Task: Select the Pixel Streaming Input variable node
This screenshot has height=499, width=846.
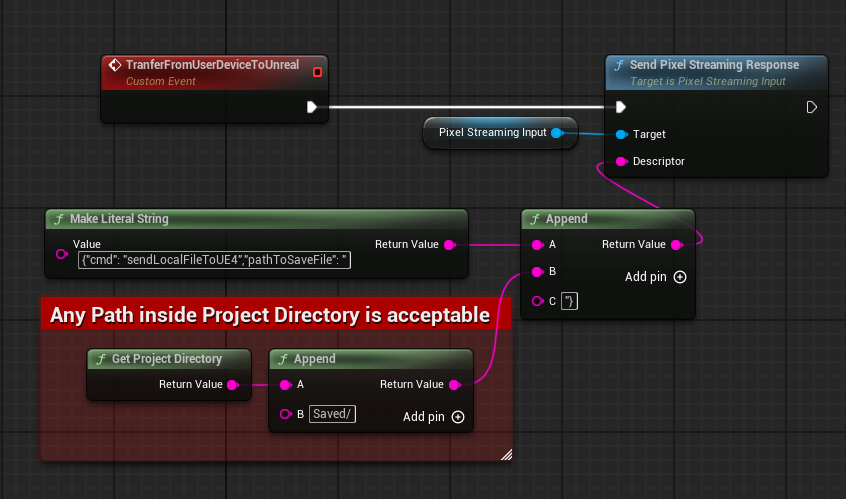Action: [x=492, y=132]
